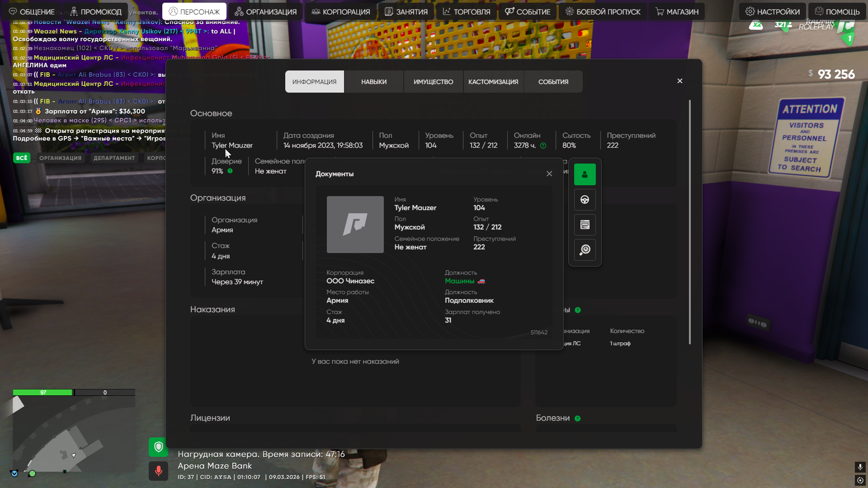Image resolution: width=868 pixels, height=488 pixels.
Task: Close the Документы popup
Action: 549,174
